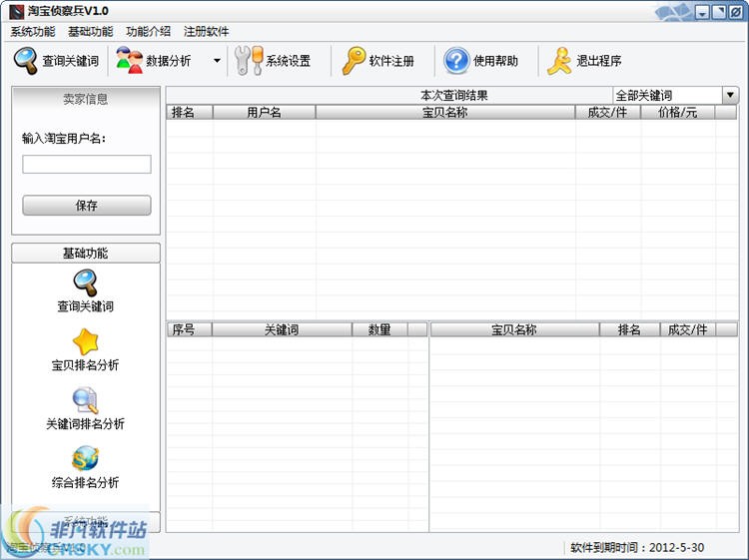Click the 序号 column header
The image size is (749, 560).
click(x=189, y=329)
